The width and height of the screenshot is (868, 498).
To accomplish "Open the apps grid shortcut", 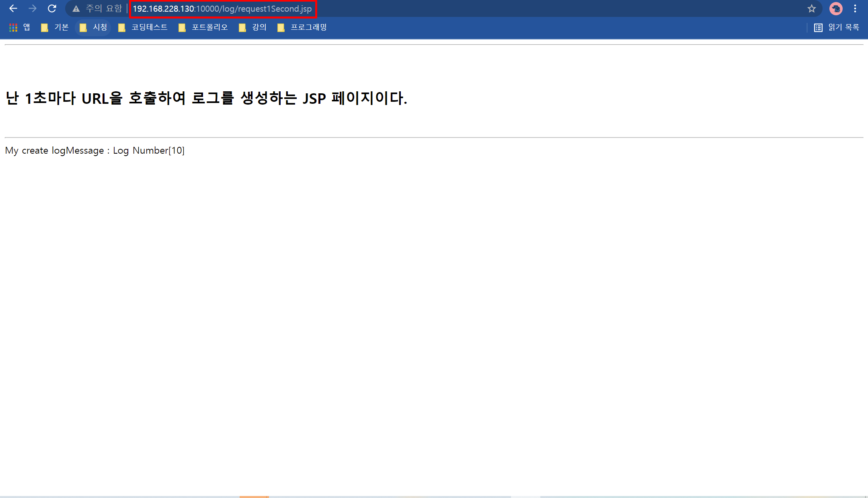I will (x=13, y=27).
